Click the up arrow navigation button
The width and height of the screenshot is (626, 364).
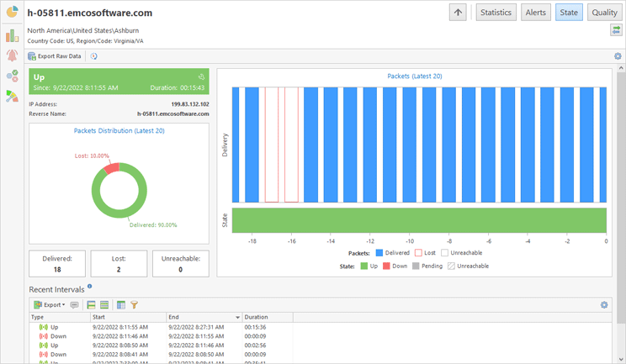click(458, 13)
